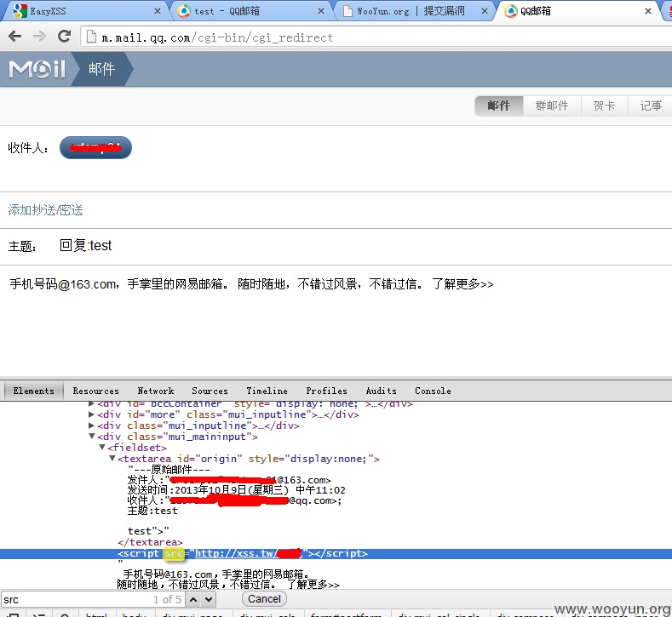672x617 pixels.
Task: Select the 邮件 compose-type tab
Action: point(499,106)
